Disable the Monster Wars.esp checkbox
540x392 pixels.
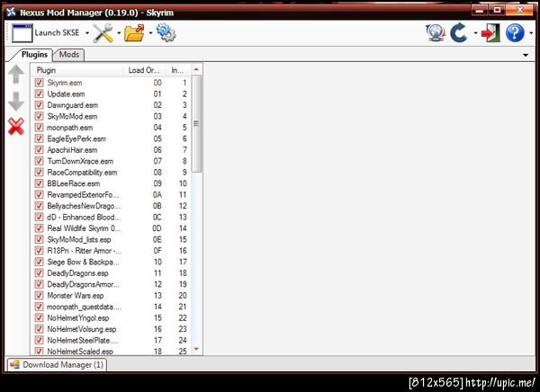coord(39,295)
